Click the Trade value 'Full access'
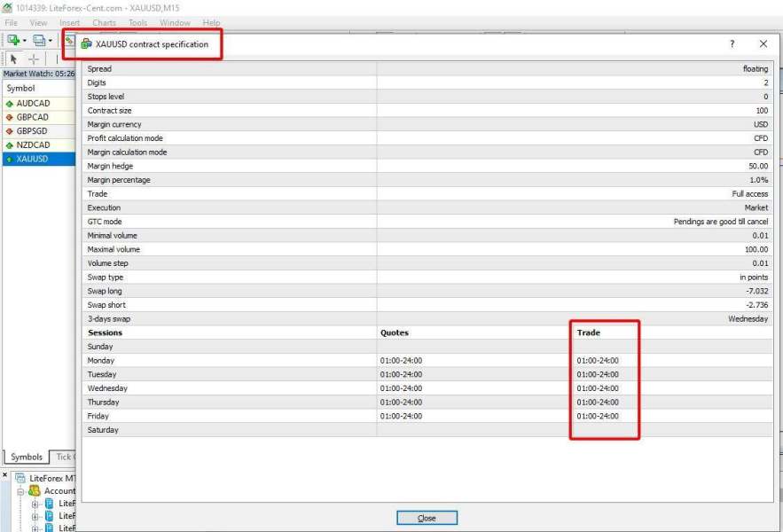Viewport: 783px width, 532px height. tap(749, 194)
